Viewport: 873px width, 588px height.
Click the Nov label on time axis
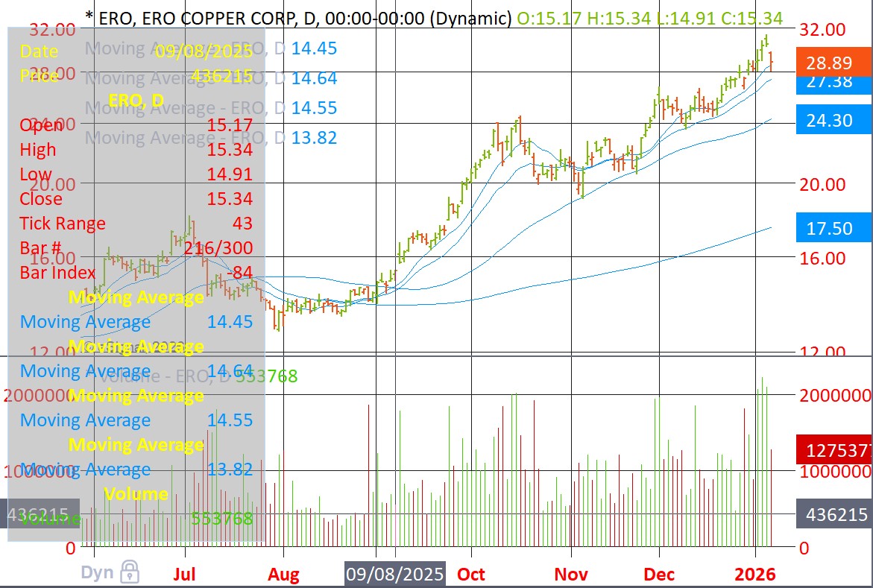(x=572, y=574)
